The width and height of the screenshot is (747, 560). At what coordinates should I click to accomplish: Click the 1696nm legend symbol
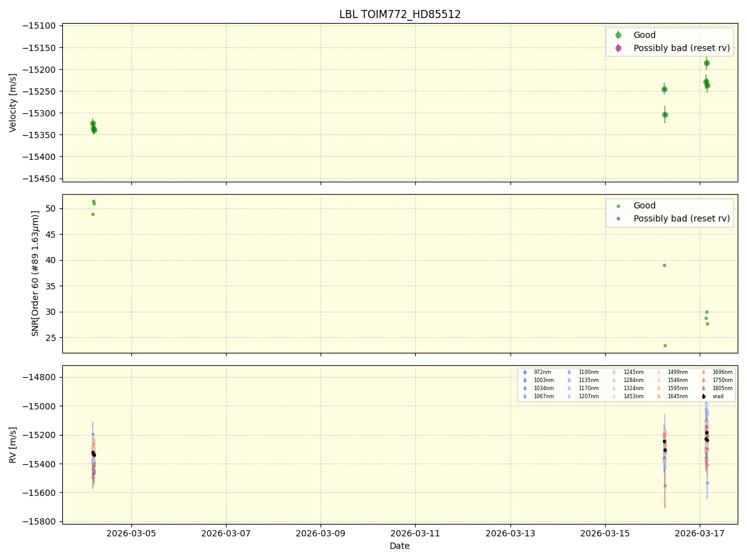(702, 371)
